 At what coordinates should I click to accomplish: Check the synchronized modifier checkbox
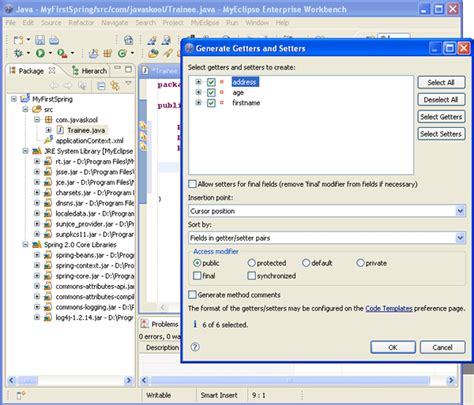click(x=252, y=276)
